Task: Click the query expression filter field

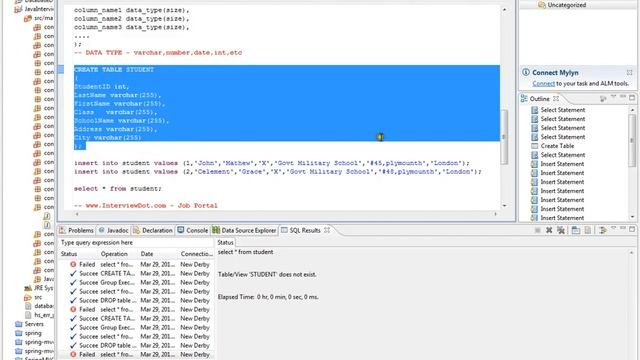Action: [136, 242]
